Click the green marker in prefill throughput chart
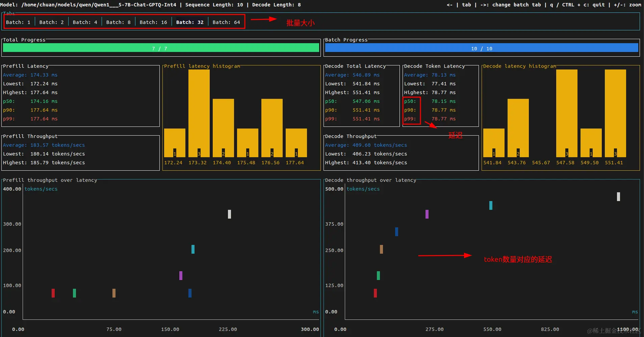Image resolution: width=644 pixels, height=337 pixels. (74, 293)
